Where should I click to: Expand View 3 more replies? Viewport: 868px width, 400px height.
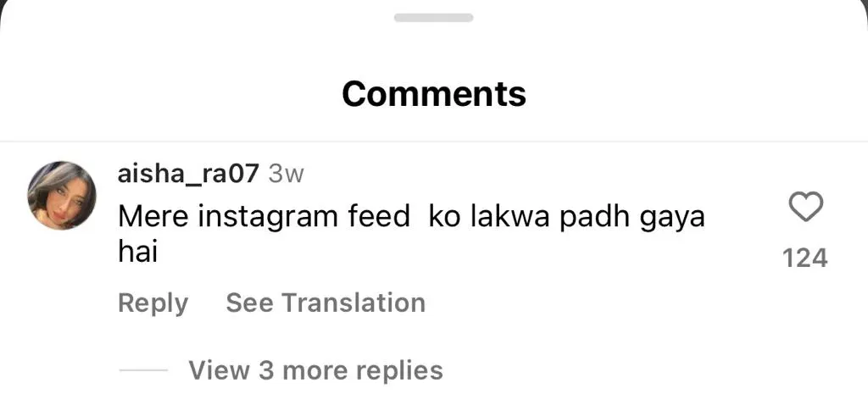point(315,370)
